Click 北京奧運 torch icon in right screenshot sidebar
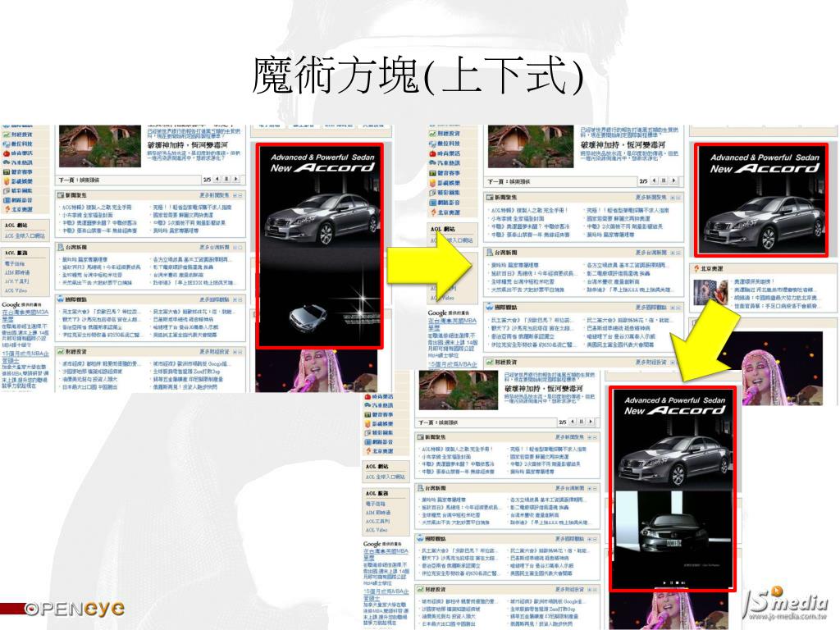Screen dimensions: 840x630 pos(432,212)
